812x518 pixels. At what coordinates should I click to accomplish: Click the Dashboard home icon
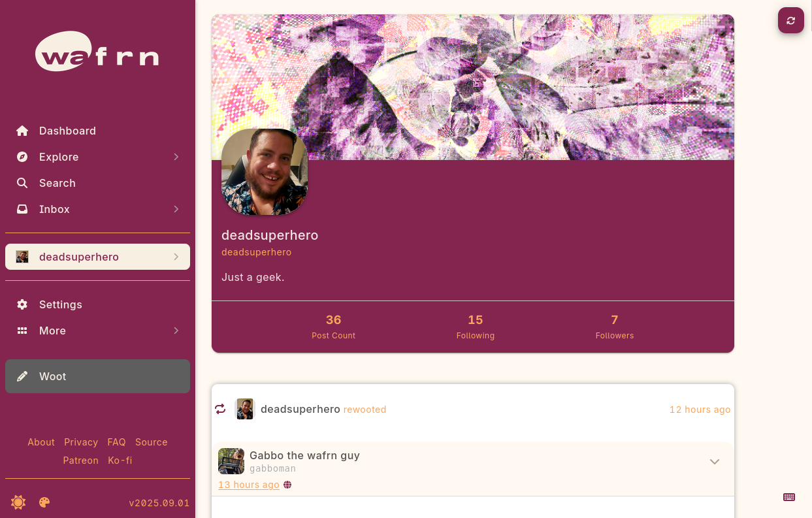22,131
